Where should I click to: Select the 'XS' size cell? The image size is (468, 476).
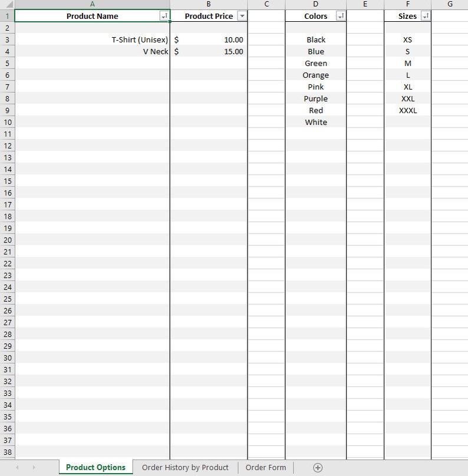point(408,40)
